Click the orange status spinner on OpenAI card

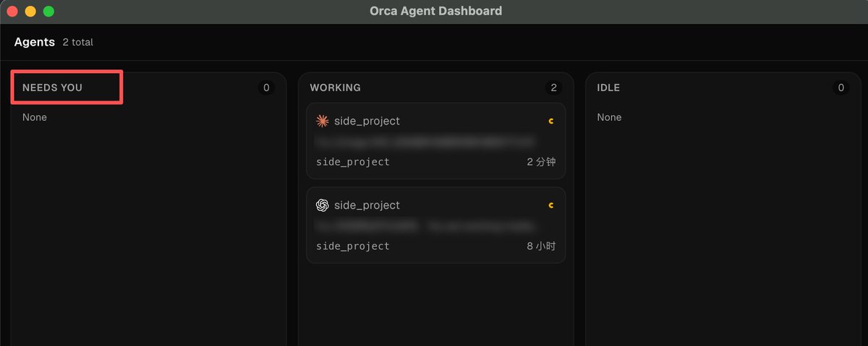(551, 205)
